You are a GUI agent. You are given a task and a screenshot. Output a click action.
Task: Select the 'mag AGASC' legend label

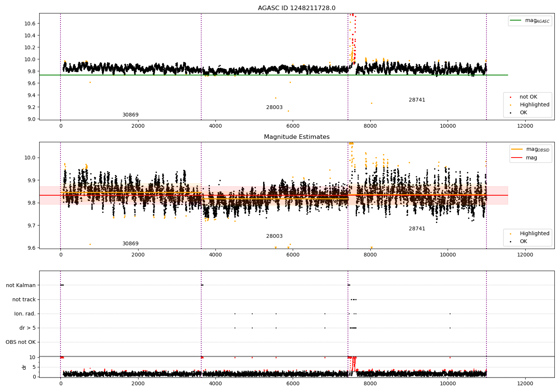point(537,21)
